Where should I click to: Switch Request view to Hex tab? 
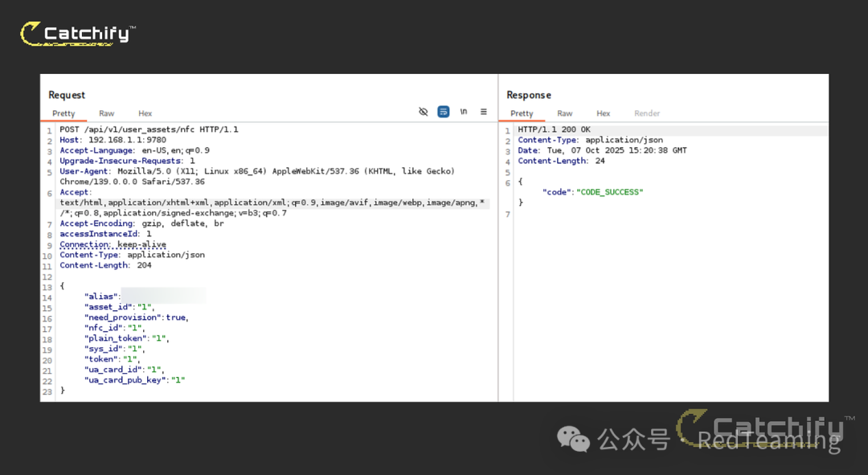(145, 113)
